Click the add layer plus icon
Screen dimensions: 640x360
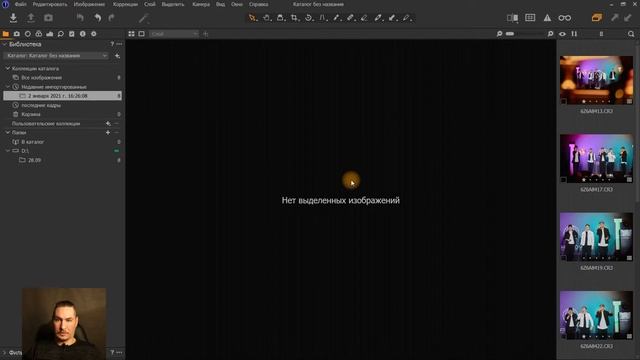click(x=206, y=34)
